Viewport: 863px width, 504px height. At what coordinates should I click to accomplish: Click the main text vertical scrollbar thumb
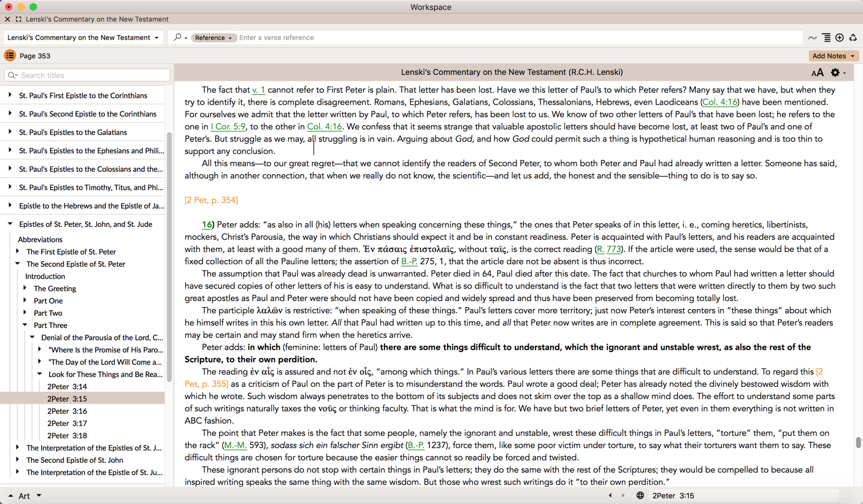pyautogui.click(x=858, y=443)
